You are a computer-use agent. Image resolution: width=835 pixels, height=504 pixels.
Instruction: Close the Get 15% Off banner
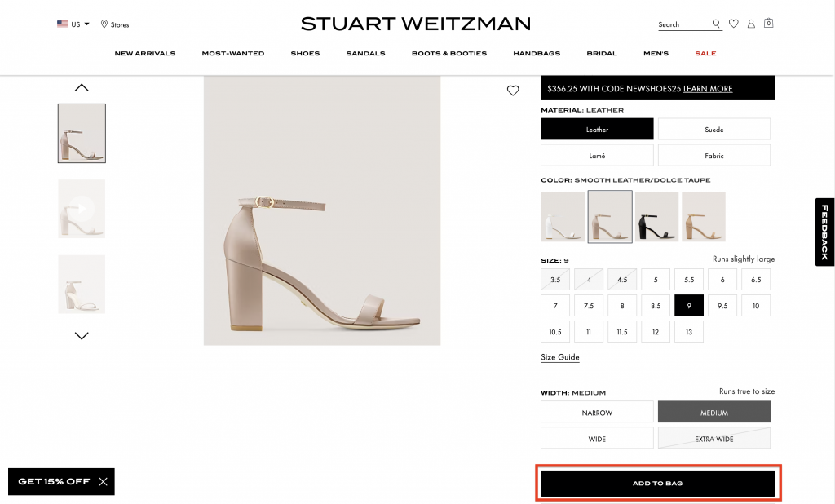coord(103,481)
